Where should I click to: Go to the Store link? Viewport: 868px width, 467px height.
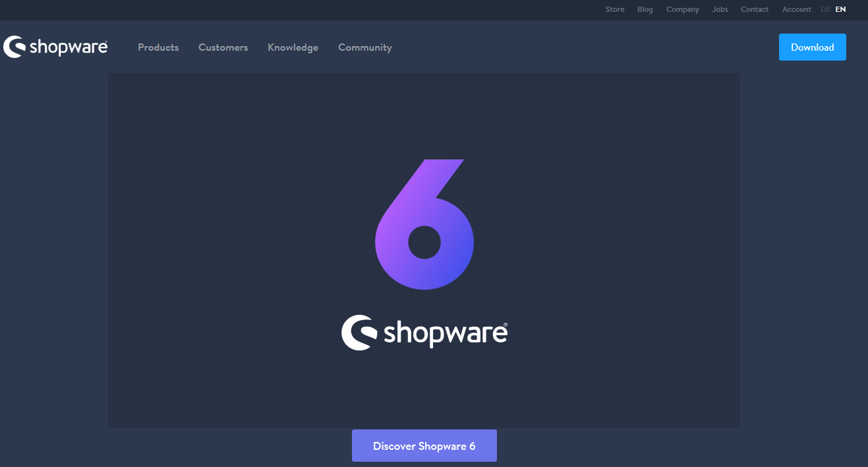615,9
